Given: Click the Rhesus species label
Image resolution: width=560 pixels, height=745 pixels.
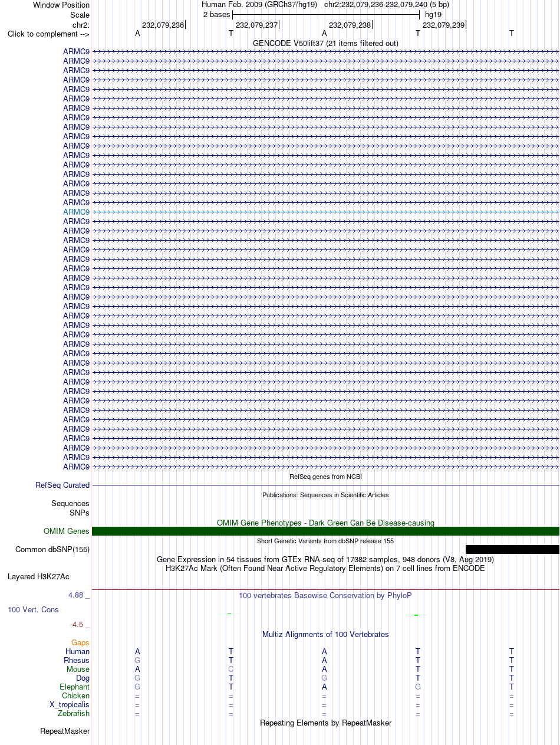Looking at the screenshot, I should click(x=77, y=661).
